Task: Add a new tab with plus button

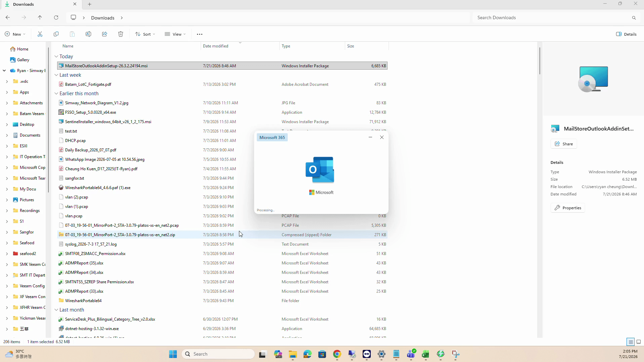Action: [x=89, y=4]
